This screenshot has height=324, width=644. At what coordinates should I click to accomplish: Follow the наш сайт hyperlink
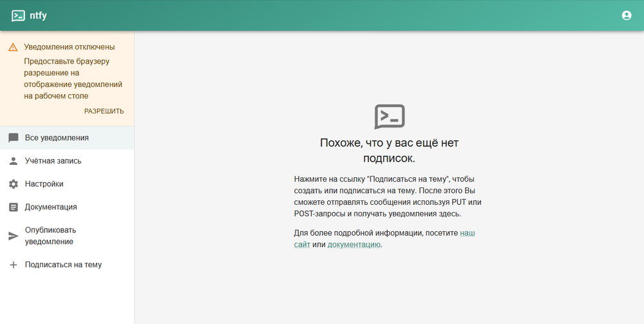(x=467, y=233)
